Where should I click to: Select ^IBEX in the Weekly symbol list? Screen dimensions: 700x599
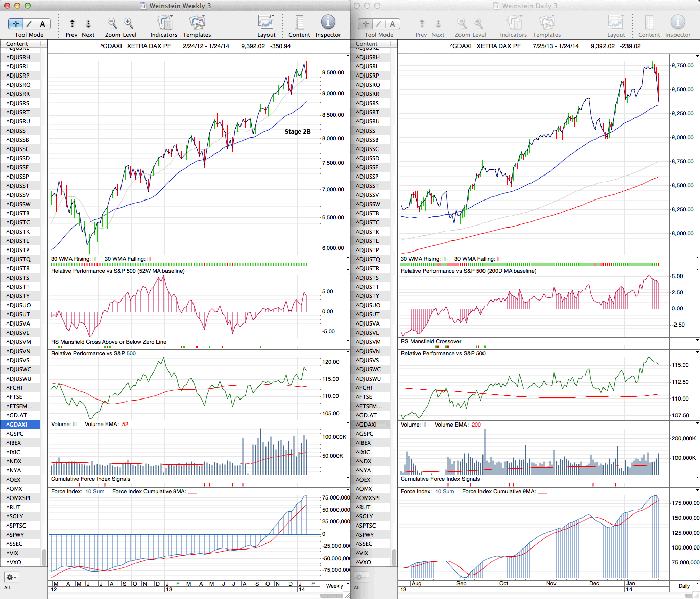point(20,443)
